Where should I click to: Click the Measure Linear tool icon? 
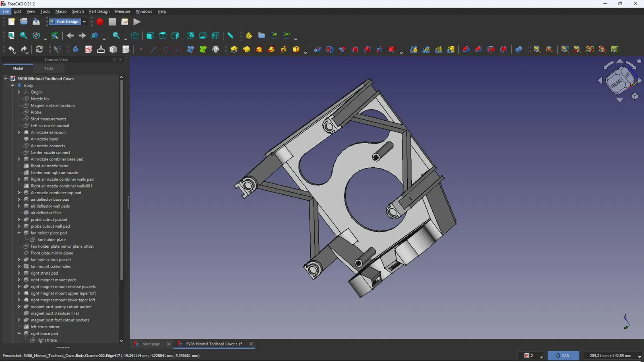coord(537,49)
